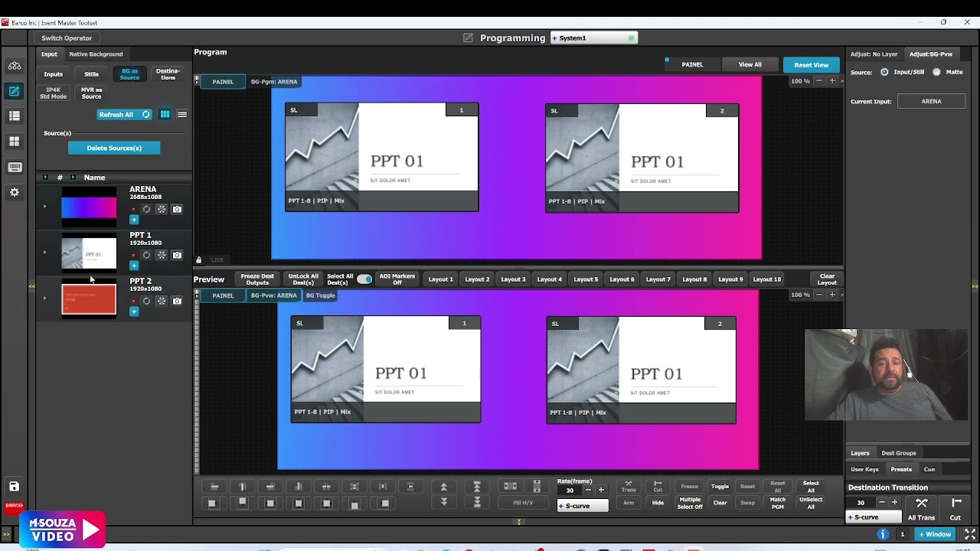The image size is (980, 551).
Task: Click the Refresh All button
Action: [x=125, y=114]
